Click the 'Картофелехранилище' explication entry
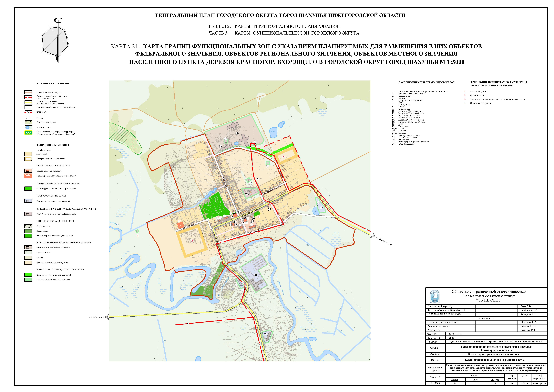Image resolution: width=554 pixels, height=392 pixels. (x=409, y=135)
